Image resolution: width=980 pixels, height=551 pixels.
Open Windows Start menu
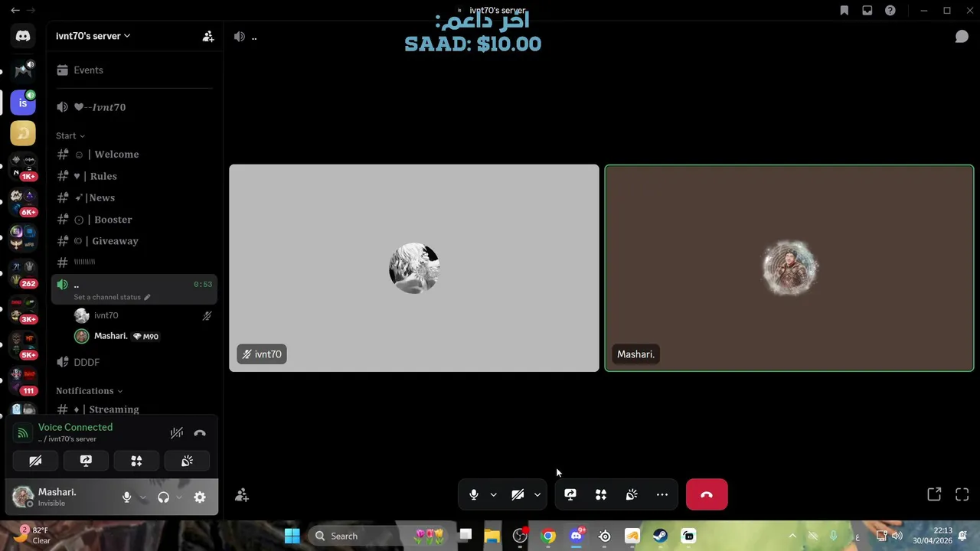292,536
